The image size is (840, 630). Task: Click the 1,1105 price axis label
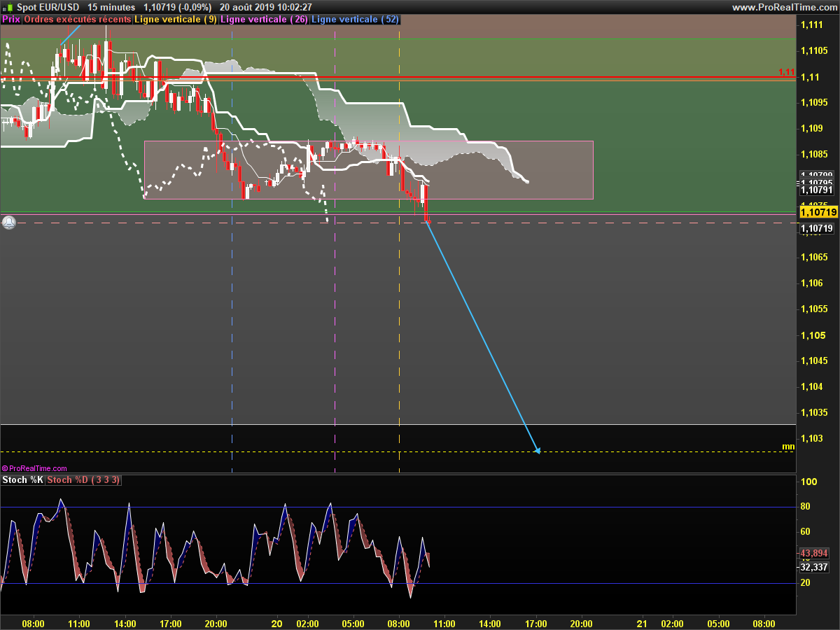point(813,50)
